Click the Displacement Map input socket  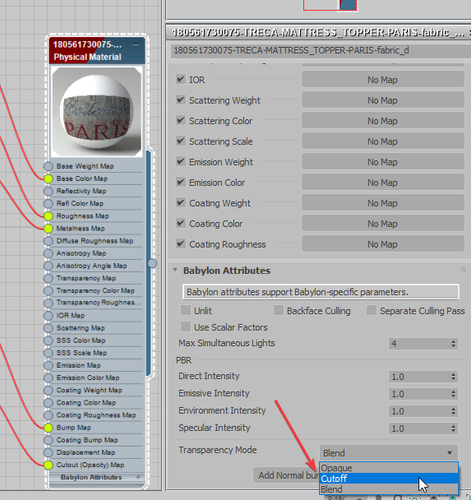click(x=48, y=453)
